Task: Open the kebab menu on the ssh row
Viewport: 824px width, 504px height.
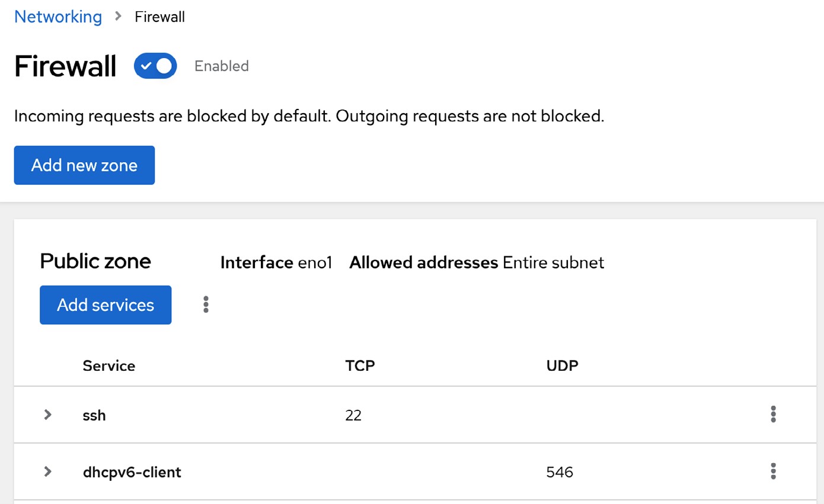Action: pos(773,415)
